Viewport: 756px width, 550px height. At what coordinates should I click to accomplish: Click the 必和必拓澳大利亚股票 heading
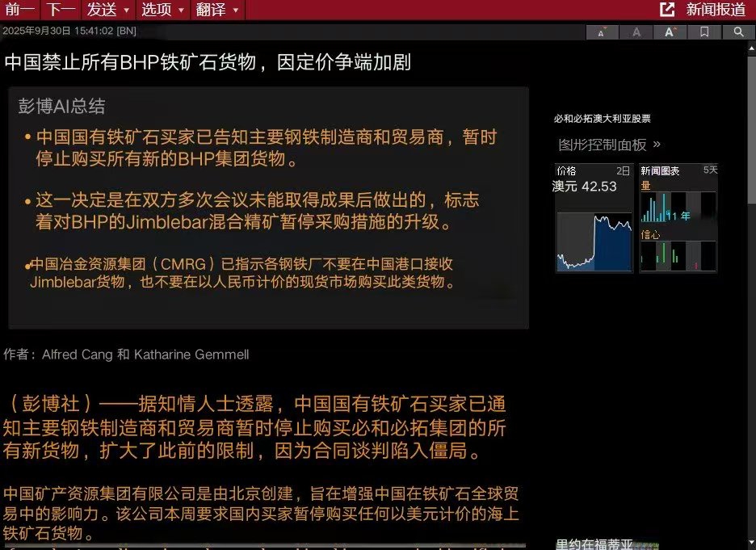[x=603, y=119]
